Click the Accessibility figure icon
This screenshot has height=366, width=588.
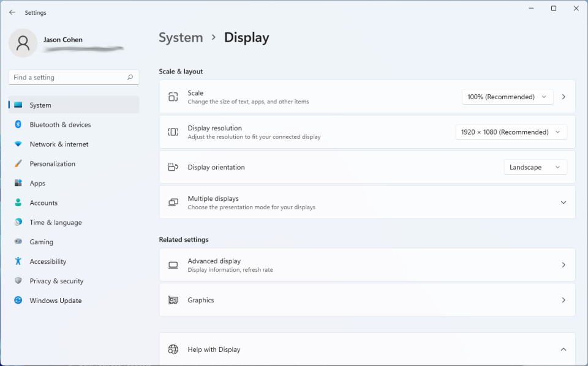pos(18,261)
